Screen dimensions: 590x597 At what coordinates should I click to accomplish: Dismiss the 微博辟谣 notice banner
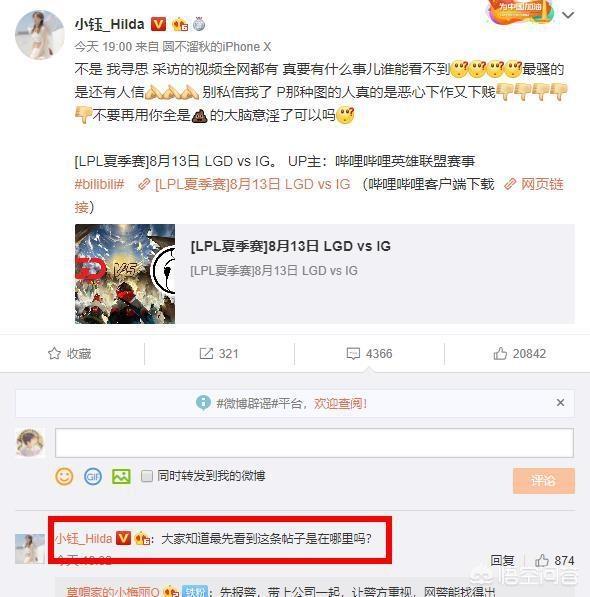tap(560, 402)
